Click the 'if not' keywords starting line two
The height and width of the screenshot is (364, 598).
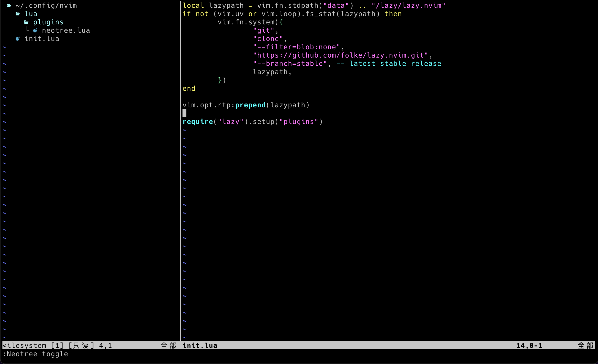(x=195, y=14)
